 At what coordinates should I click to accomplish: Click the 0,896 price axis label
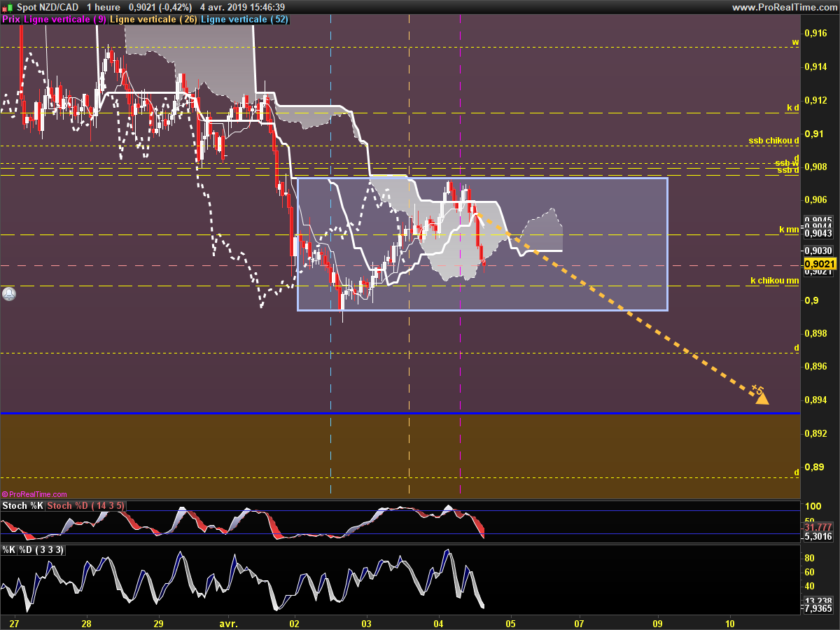point(815,366)
